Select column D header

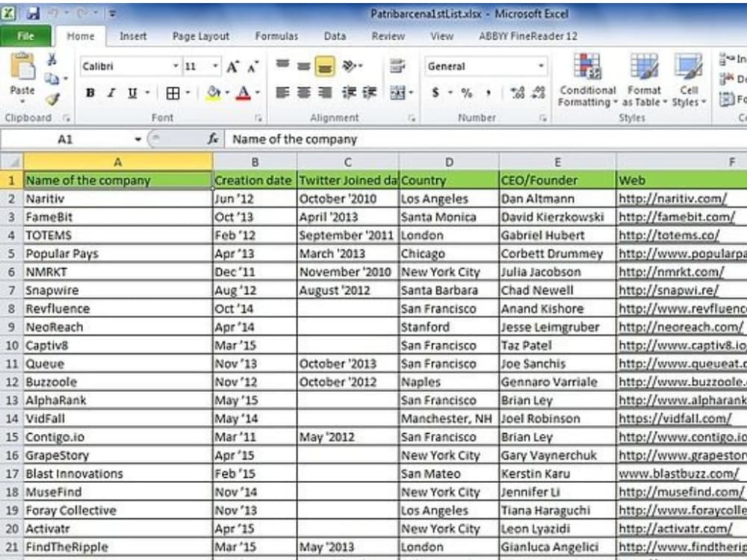[x=449, y=162]
